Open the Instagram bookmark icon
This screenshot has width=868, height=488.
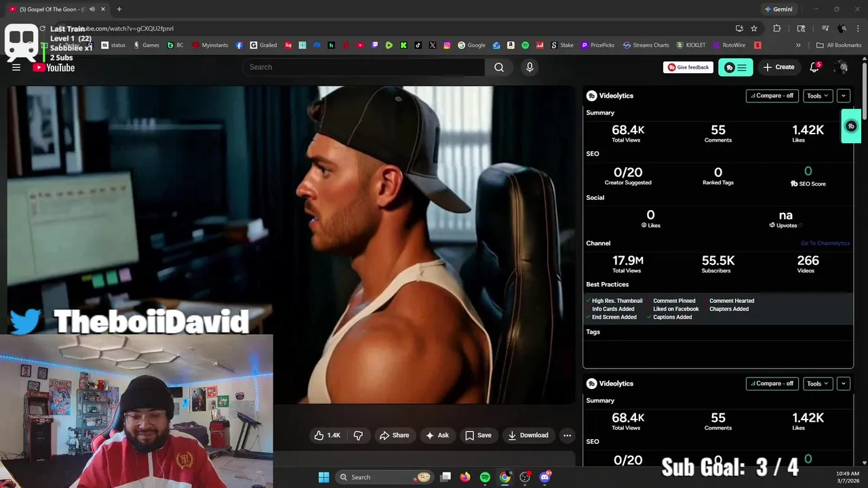447,45
